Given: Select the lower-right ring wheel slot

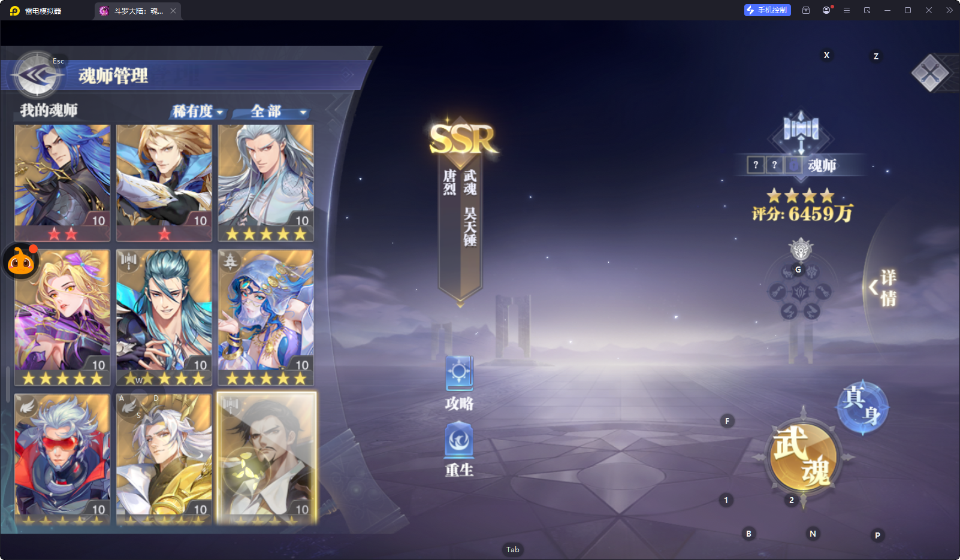Looking at the screenshot, I should (x=812, y=311).
